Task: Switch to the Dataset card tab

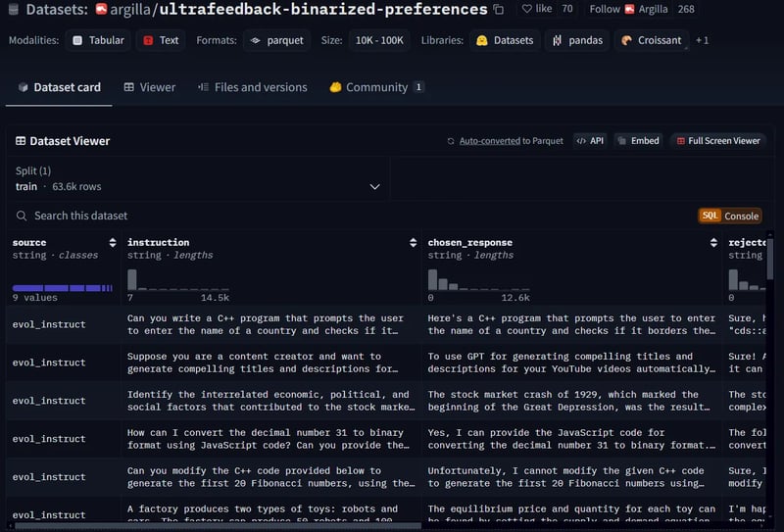Action: coord(59,87)
